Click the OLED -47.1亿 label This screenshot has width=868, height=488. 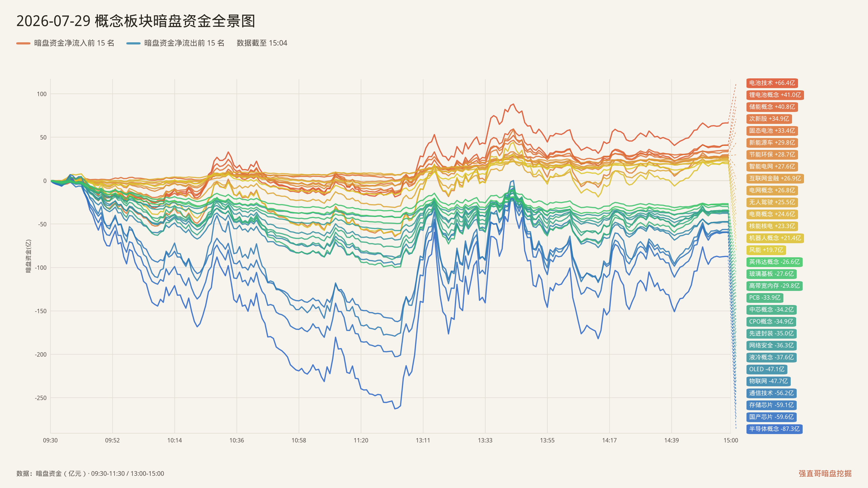(x=767, y=370)
